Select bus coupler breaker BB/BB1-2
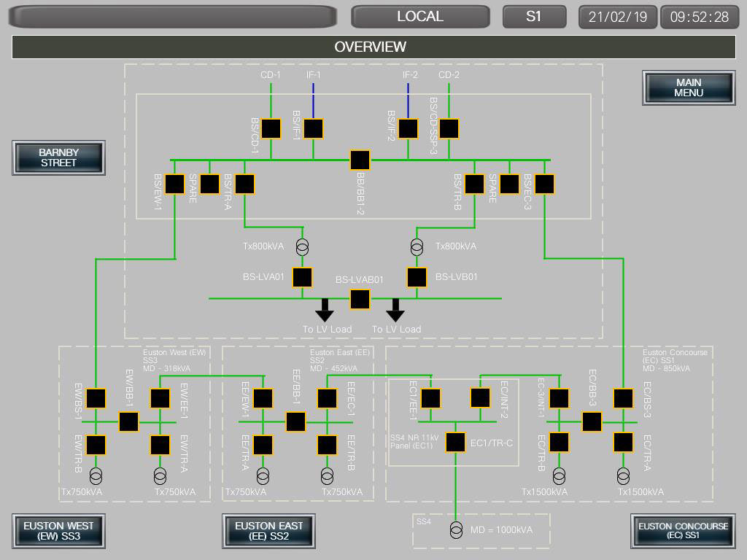 pyautogui.click(x=359, y=159)
